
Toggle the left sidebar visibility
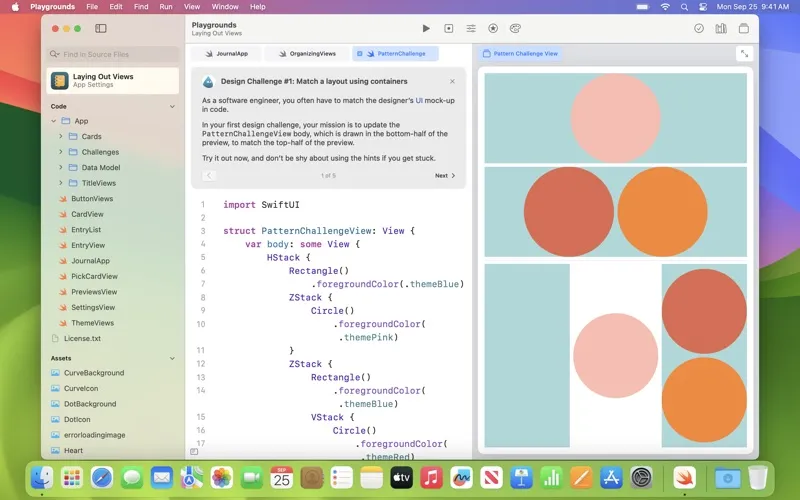(101, 29)
